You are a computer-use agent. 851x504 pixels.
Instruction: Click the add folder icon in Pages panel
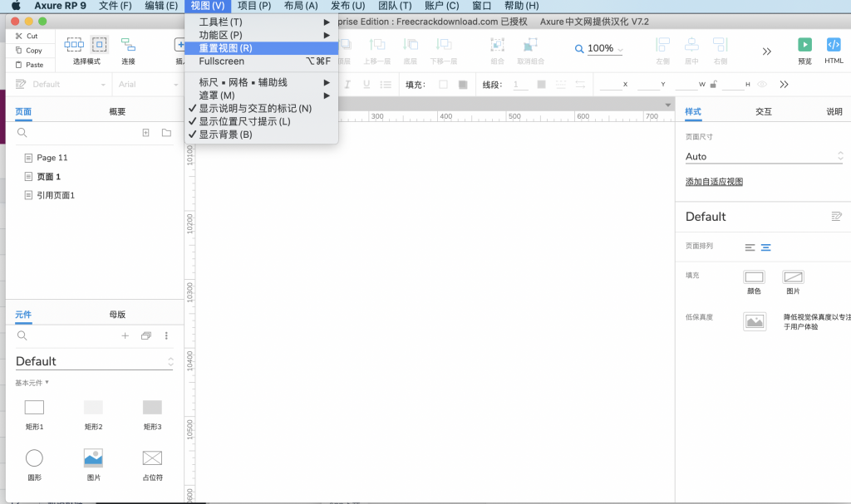pyautogui.click(x=166, y=133)
